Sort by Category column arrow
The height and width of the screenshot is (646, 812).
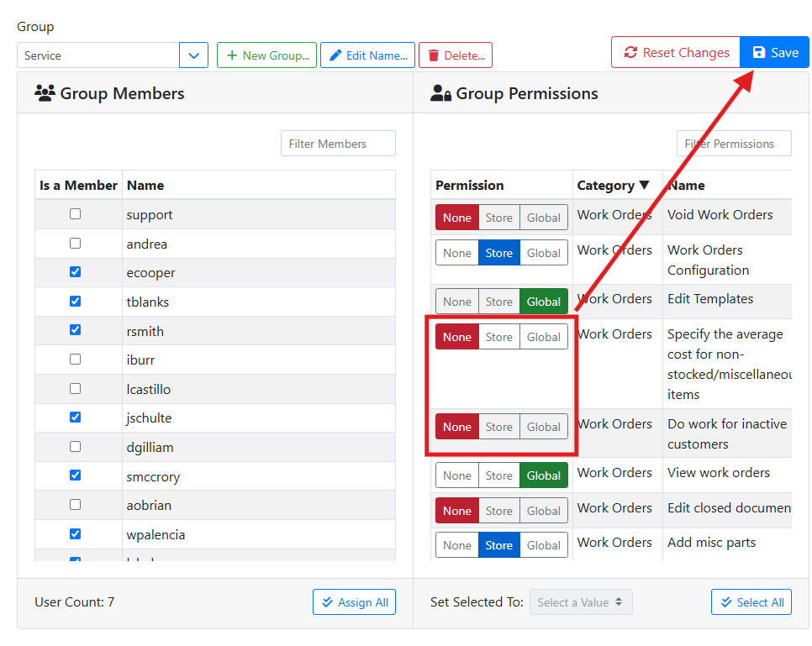pyautogui.click(x=644, y=186)
